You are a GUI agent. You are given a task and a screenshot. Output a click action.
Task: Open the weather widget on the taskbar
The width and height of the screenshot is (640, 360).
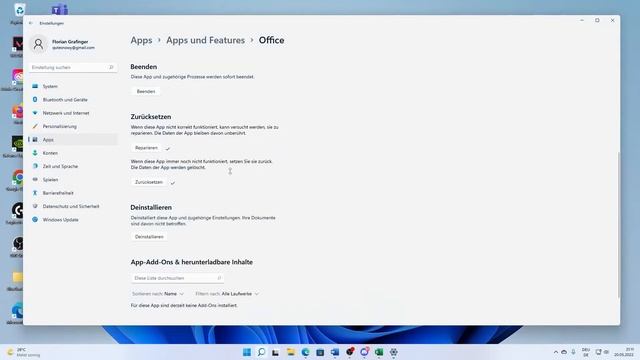coord(24,352)
